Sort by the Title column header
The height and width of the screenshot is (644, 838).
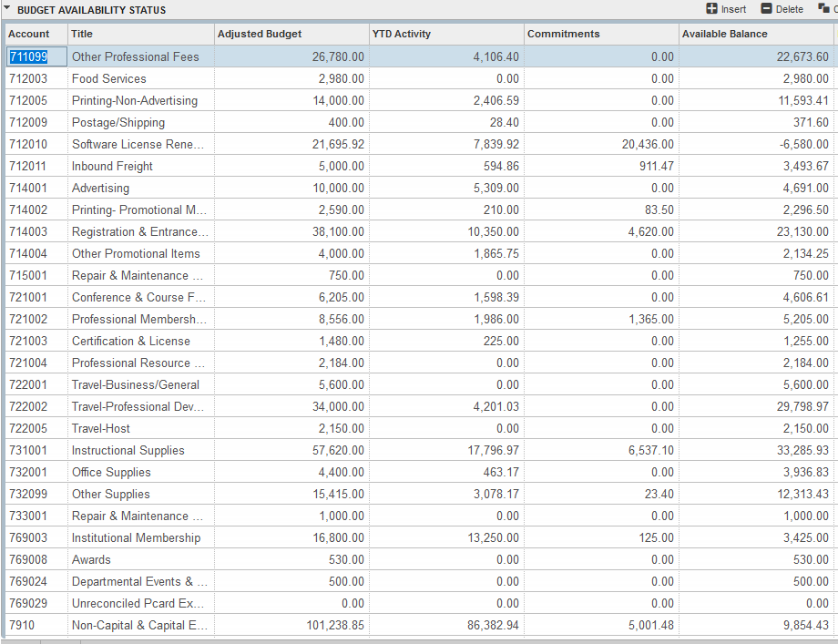tap(141, 34)
